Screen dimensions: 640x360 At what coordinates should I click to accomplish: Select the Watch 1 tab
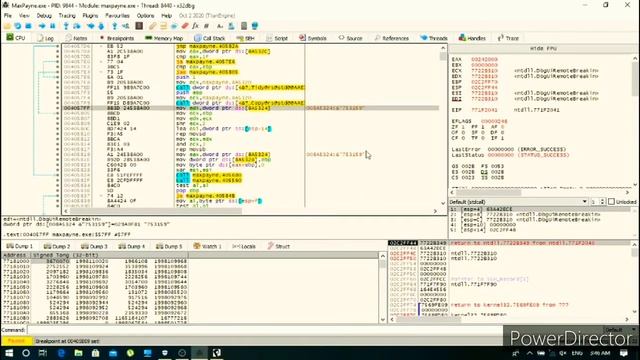(x=207, y=246)
